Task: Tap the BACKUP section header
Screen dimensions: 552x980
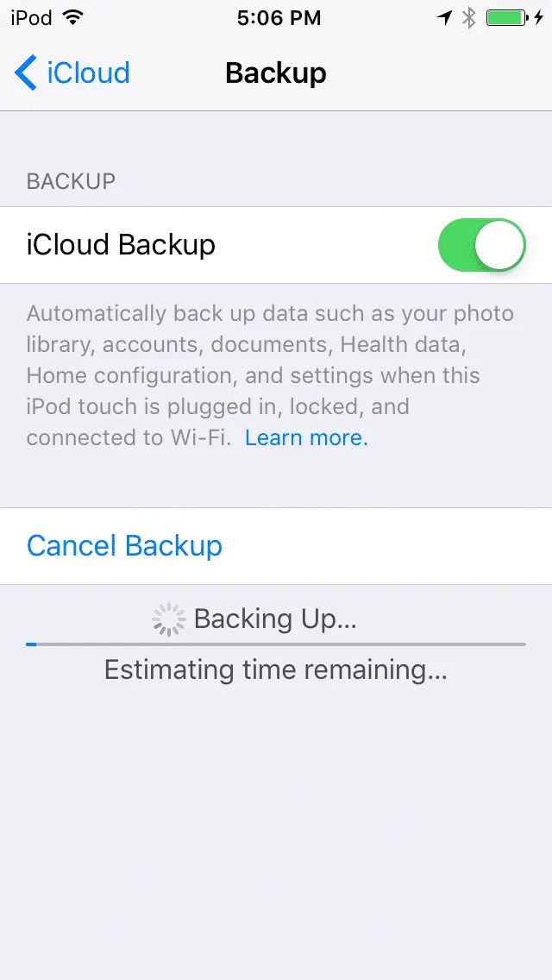Action: [71, 181]
